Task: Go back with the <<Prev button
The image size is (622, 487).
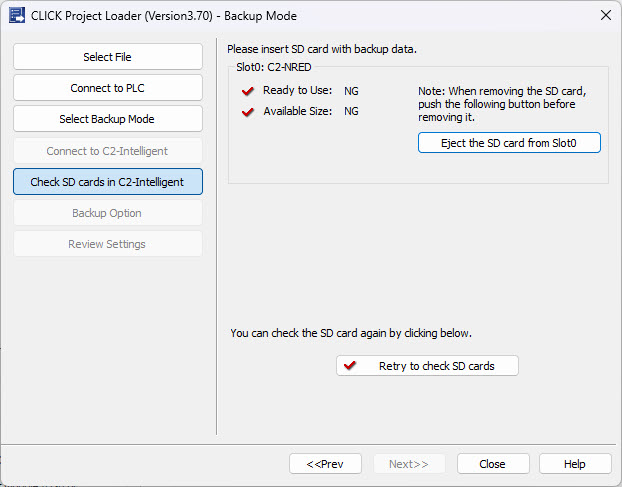Action: [325, 464]
